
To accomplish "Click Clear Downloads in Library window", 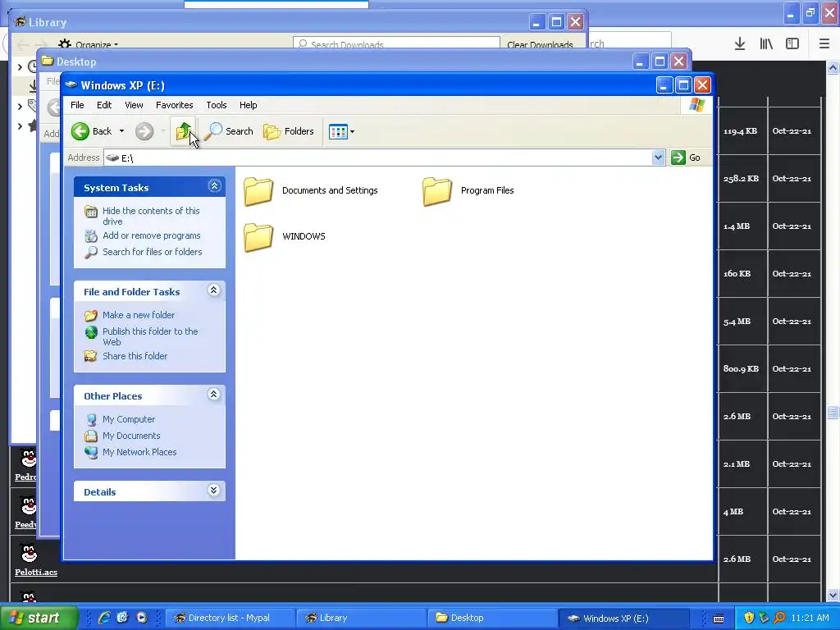I will (540, 45).
